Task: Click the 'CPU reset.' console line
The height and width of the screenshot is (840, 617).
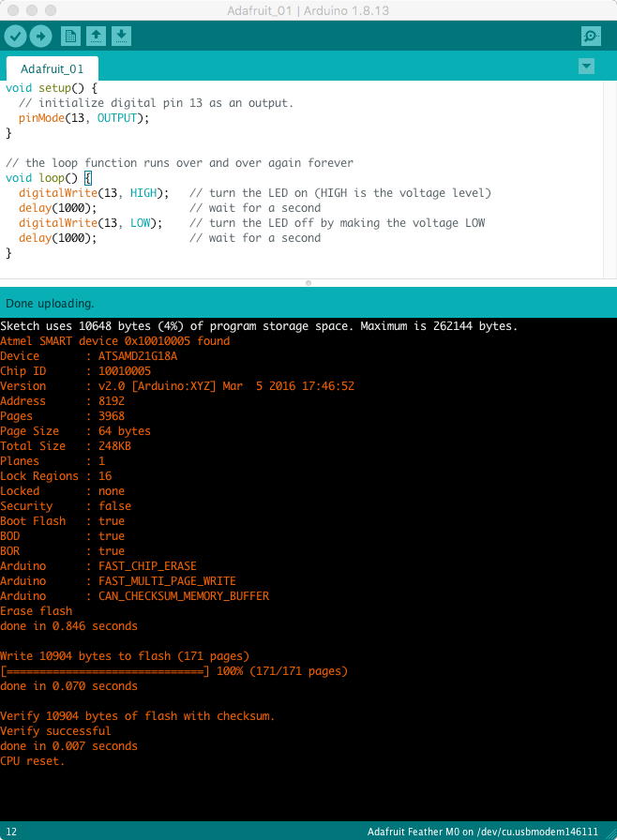Action: 32,760
